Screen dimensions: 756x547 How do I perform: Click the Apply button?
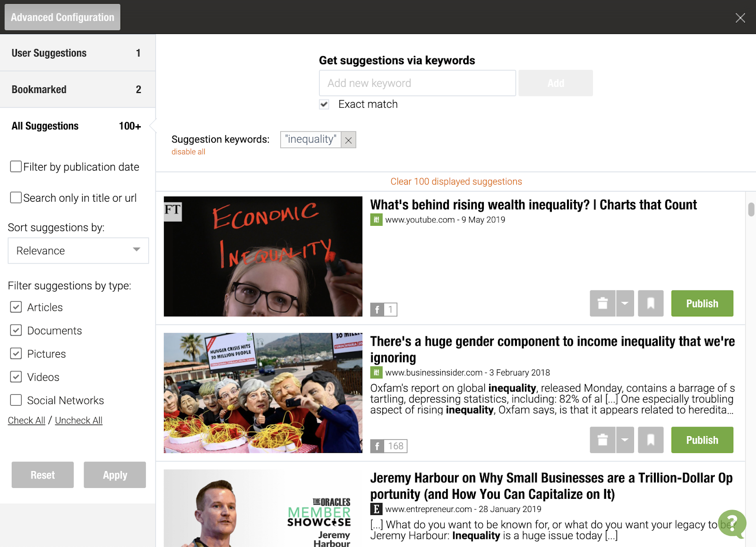115,475
